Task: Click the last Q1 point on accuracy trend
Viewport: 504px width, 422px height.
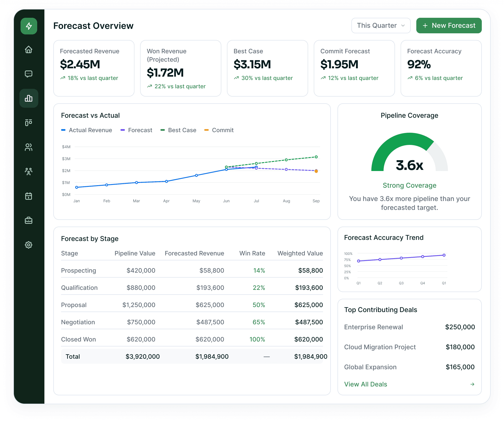Action: 444,255
